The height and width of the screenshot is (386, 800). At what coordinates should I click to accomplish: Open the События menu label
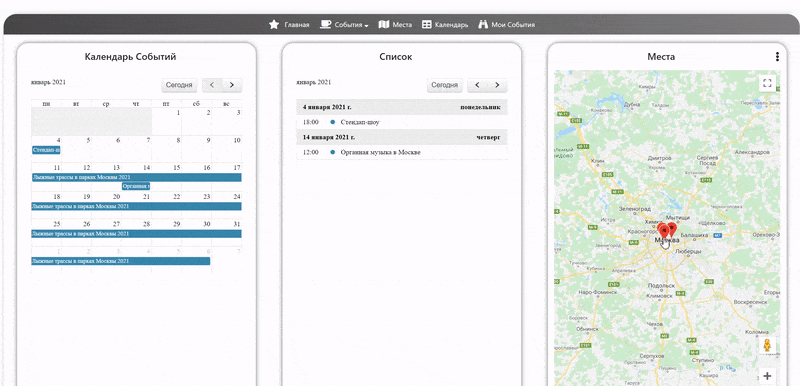pyautogui.click(x=348, y=24)
